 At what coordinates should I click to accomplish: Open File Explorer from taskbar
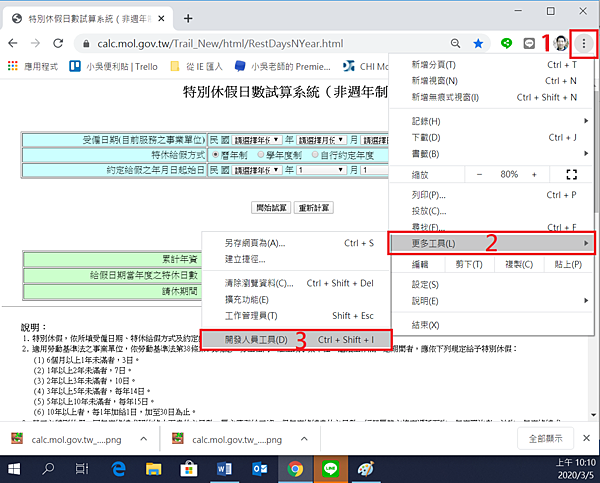point(153,469)
